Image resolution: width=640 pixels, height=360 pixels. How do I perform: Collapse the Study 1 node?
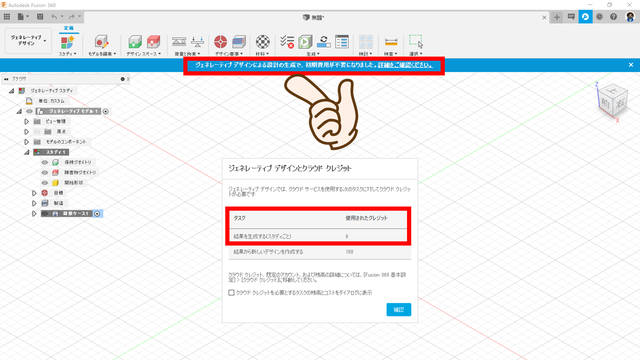[27, 152]
